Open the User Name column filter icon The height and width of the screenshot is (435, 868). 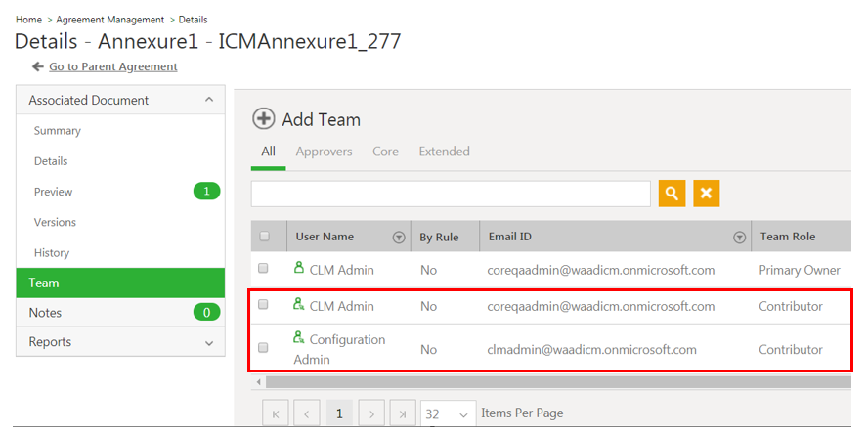[398, 237]
